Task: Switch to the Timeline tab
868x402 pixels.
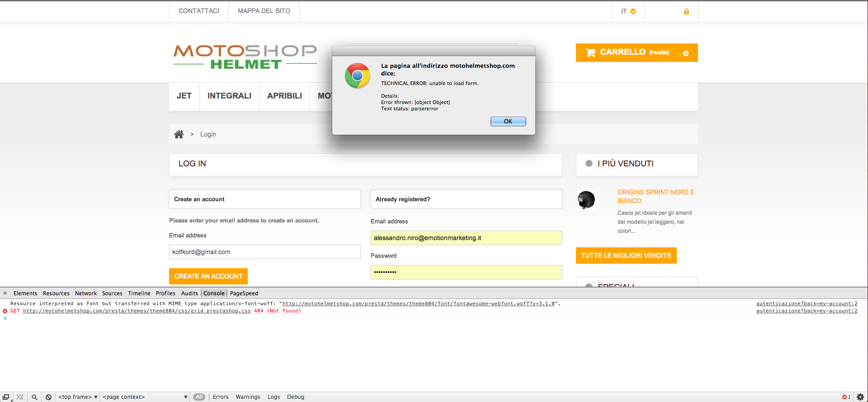Action: click(x=139, y=293)
